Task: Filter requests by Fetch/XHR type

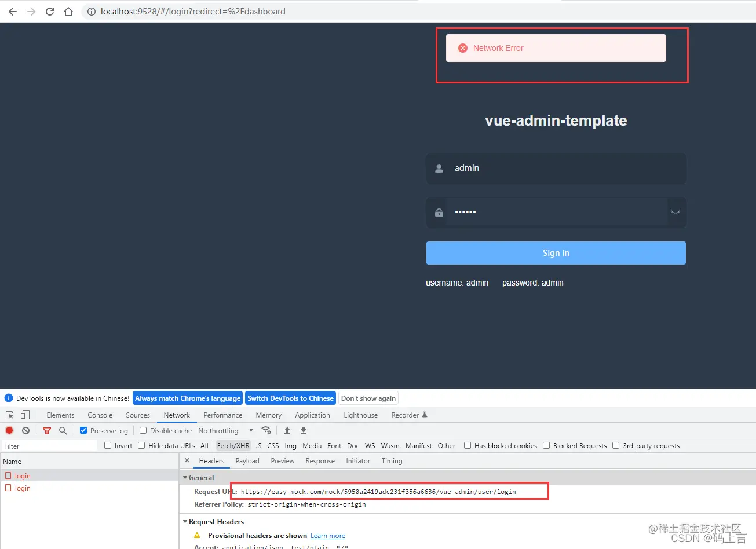Action: coord(233,445)
